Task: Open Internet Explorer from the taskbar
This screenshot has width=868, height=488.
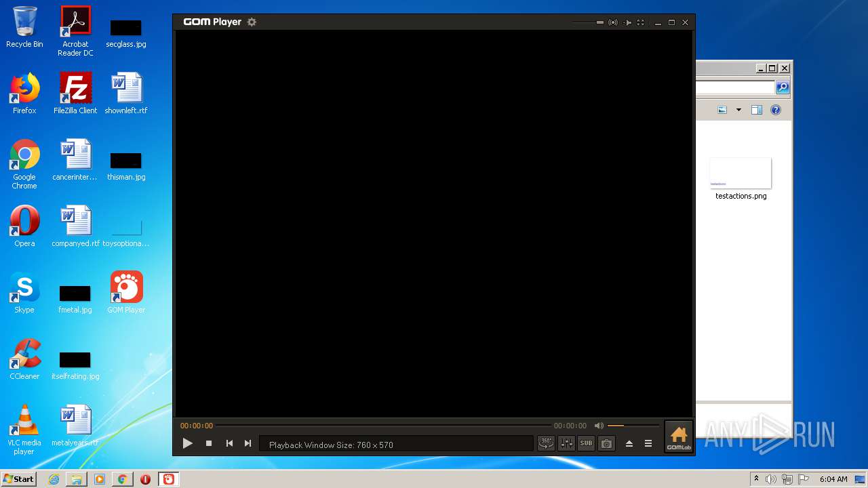Action: coord(54,479)
